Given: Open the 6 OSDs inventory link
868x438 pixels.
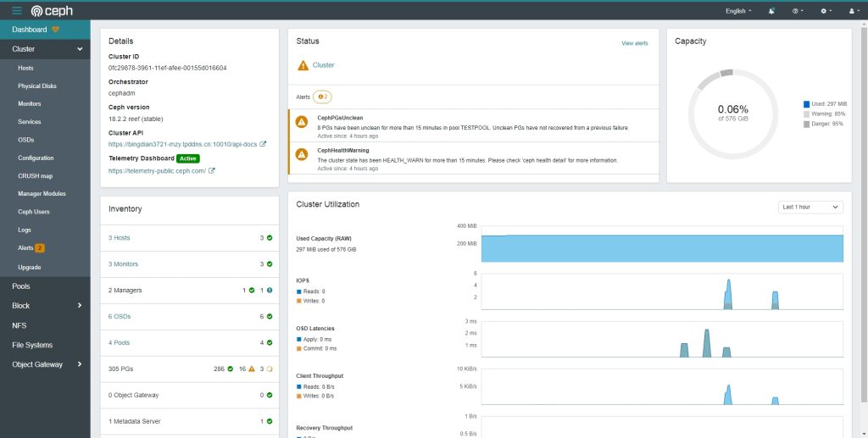Looking at the screenshot, I should (x=120, y=316).
